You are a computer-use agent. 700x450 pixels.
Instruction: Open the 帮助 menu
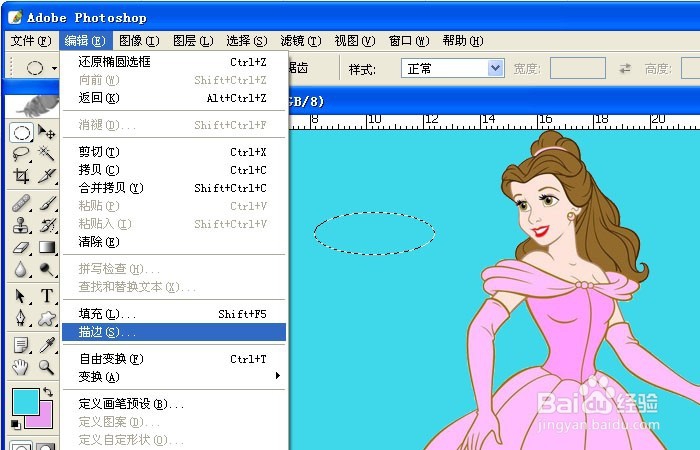463,41
